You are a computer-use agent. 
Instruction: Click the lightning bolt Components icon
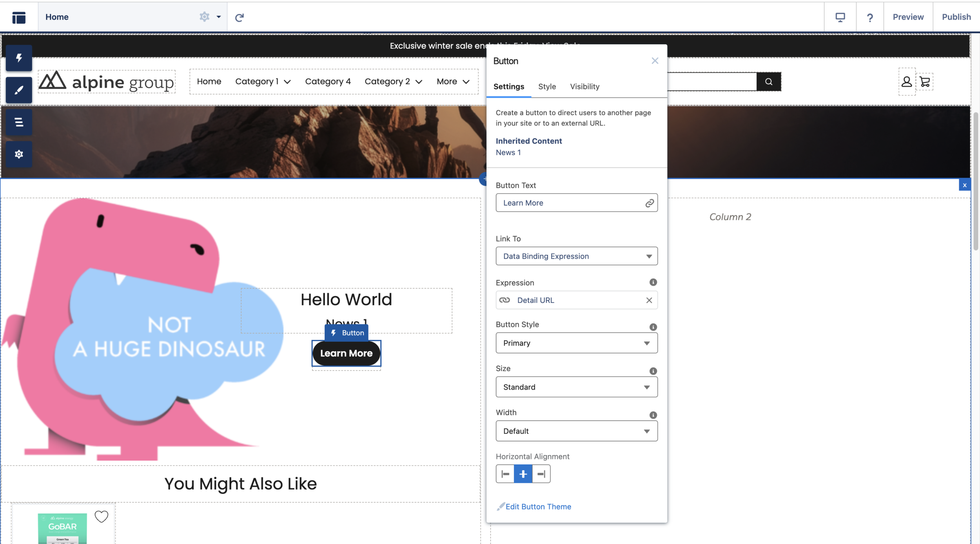click(x=19, y=58)
